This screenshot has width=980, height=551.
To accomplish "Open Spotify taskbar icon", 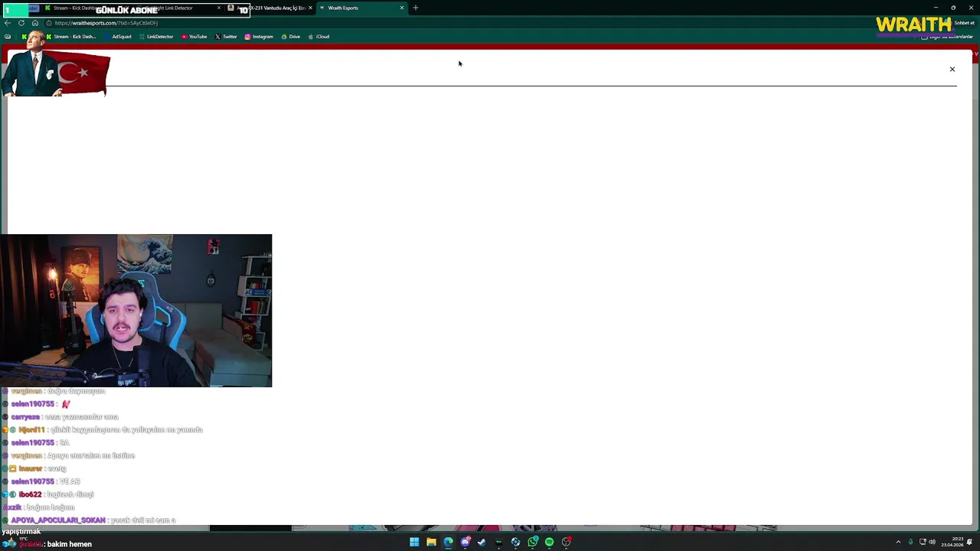I will click(x=549, y=542).
